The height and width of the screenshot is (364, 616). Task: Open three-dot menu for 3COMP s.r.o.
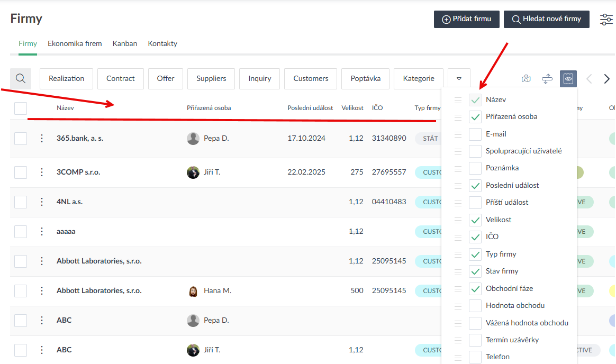(x=42, y=172)
